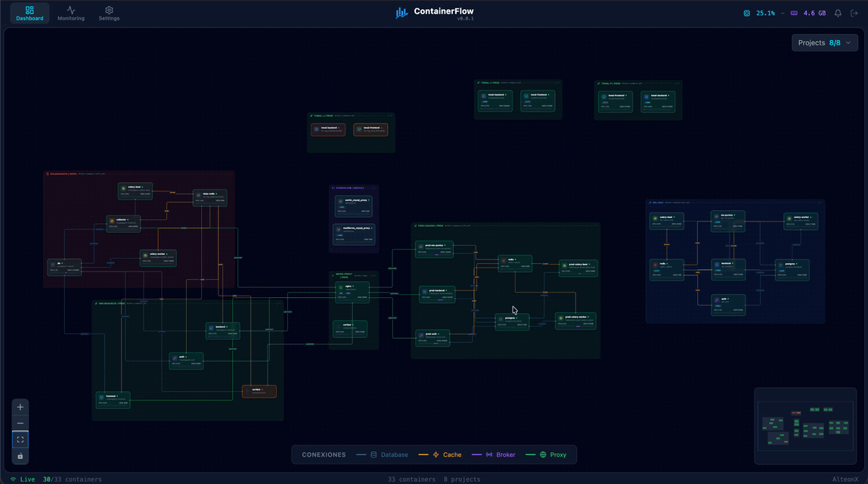Click the CONEXIONES legend label
The height and width of the screenshot is (484, 868).
[324, 455]
